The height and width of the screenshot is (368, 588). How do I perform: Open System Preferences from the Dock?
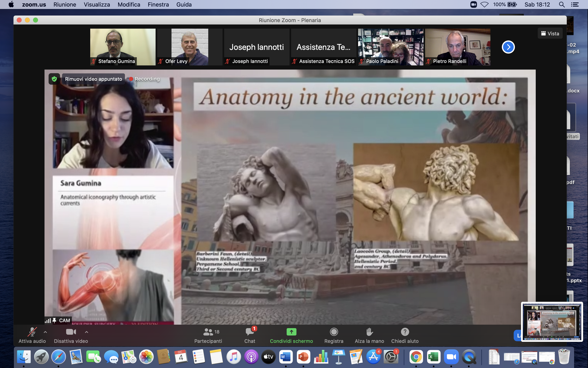click(391, 357)
